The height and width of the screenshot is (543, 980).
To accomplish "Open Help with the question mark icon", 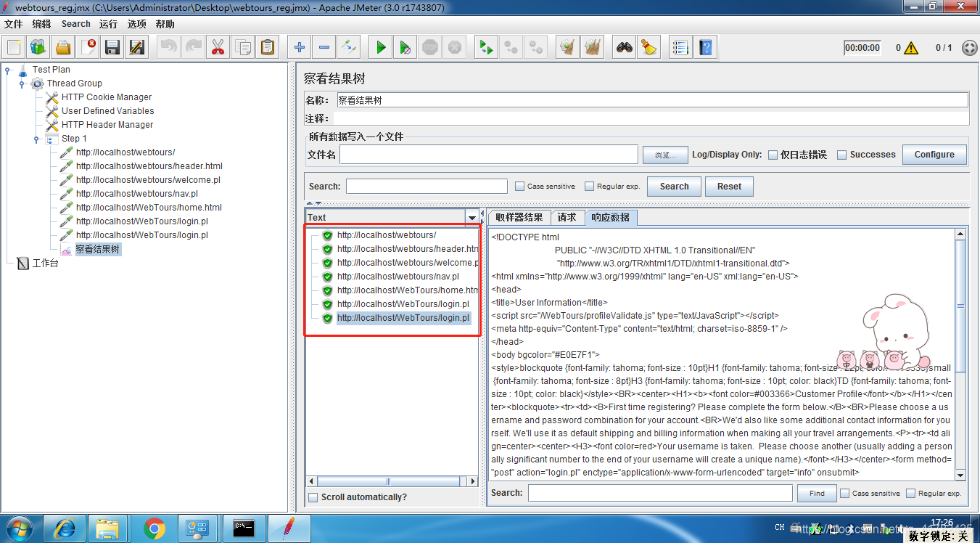I will click(705, 48).
